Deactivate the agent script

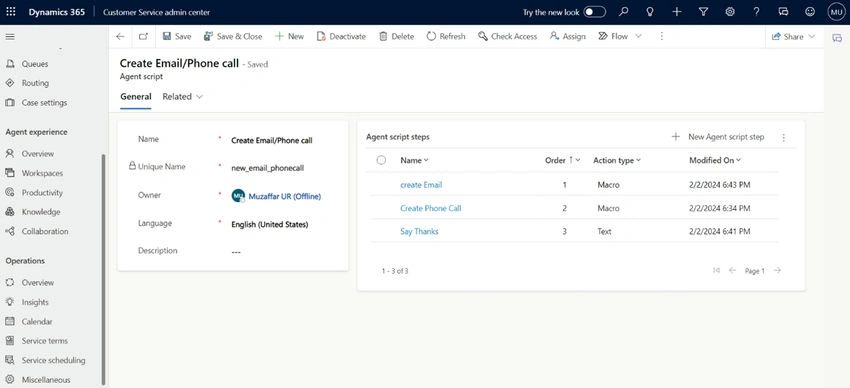point(341,36)
